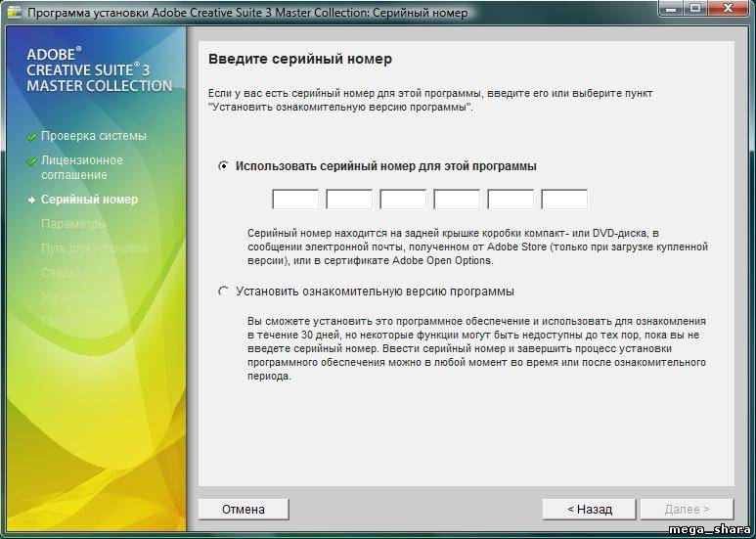Image resolution: width=756 pixels, height=539 pixels.
Task: Close the installer window
Action: click(728, 8)
